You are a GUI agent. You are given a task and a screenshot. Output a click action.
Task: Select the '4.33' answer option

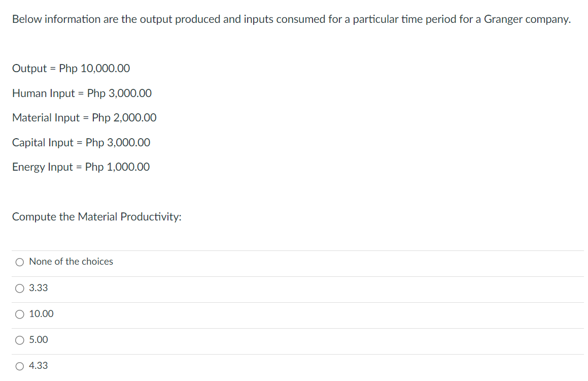19,366
